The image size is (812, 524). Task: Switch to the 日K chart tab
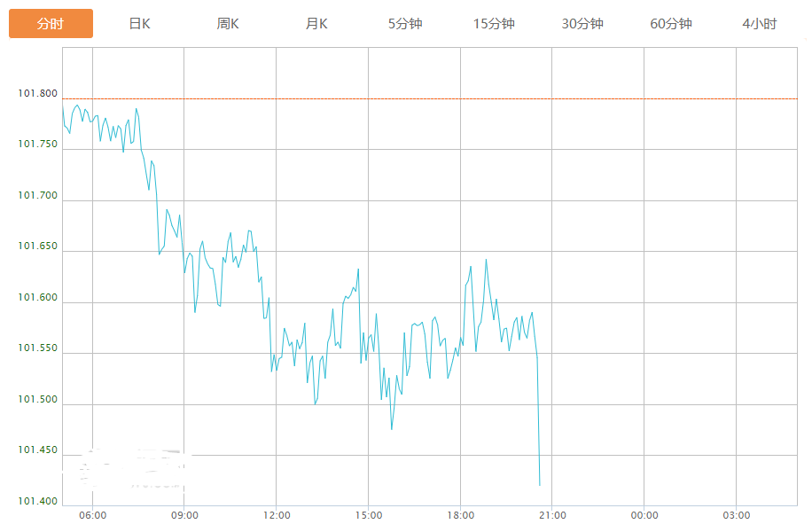[139, 24]
